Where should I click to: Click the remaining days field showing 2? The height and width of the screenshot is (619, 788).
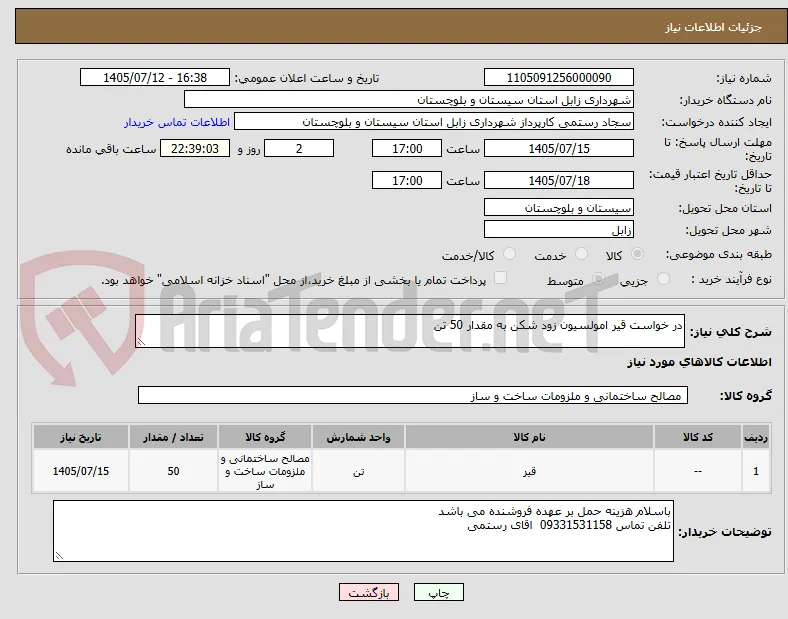299,148
